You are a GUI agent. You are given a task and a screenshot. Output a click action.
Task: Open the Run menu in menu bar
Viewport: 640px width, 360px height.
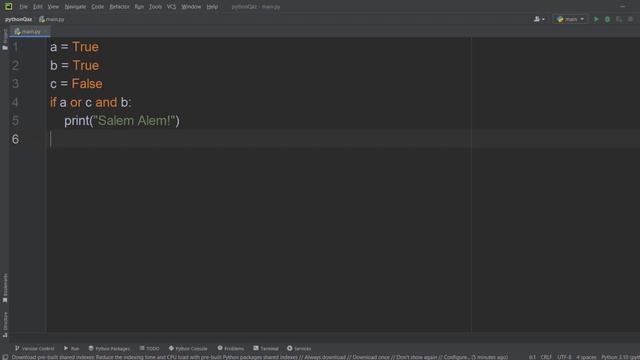coord(139,7)
